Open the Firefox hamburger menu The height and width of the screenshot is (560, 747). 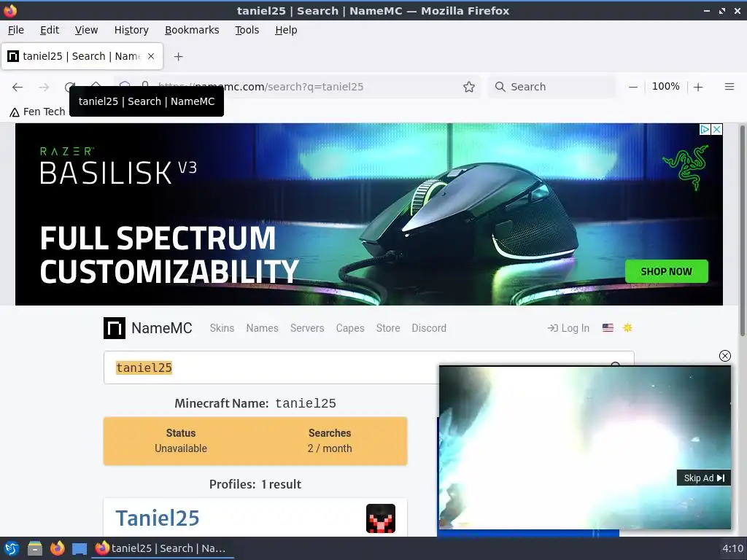[x=729, y=87]
